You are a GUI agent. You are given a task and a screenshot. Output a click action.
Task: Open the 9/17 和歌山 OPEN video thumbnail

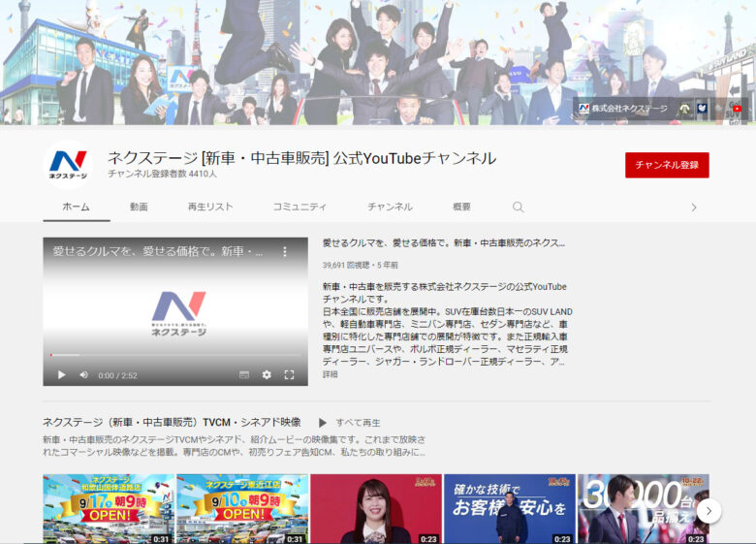[x=109, y=509]
